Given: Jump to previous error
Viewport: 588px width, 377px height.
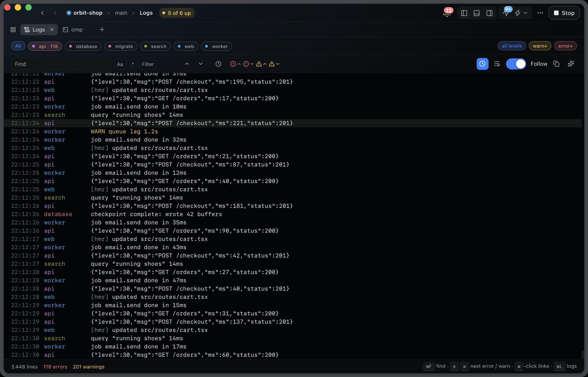Looking at the screenshot, I should click(x=235, y=64).
